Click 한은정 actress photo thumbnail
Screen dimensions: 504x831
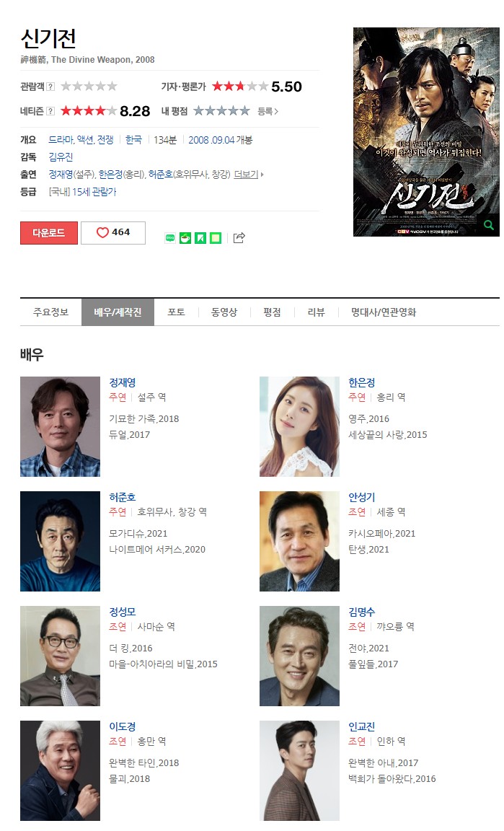(299, 426)
